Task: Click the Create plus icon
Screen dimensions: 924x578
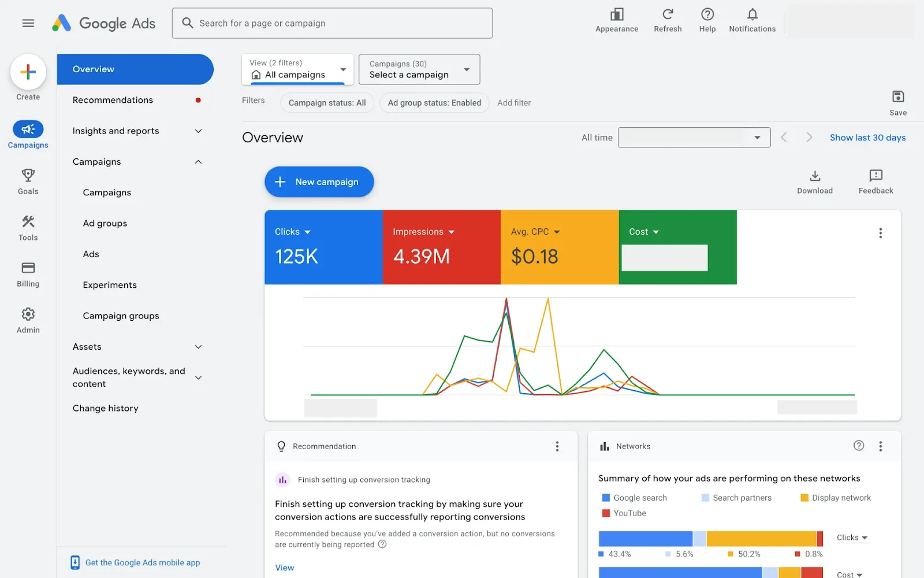Action: (x=28, y=72)
